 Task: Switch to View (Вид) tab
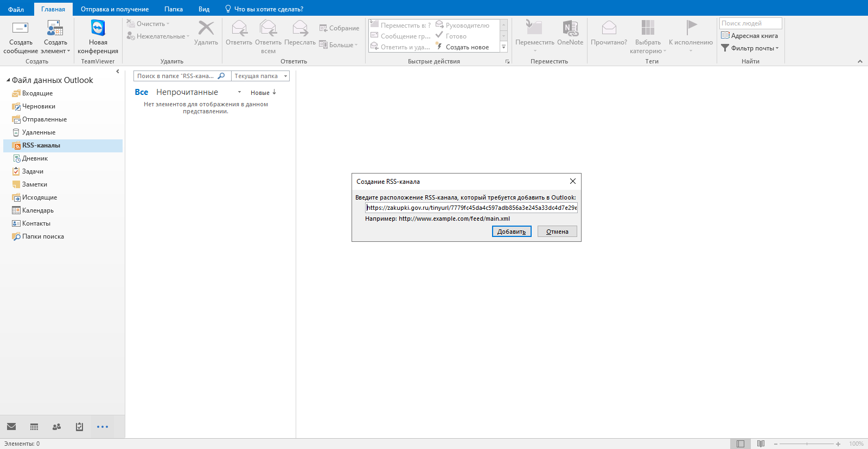coord(204,9)
